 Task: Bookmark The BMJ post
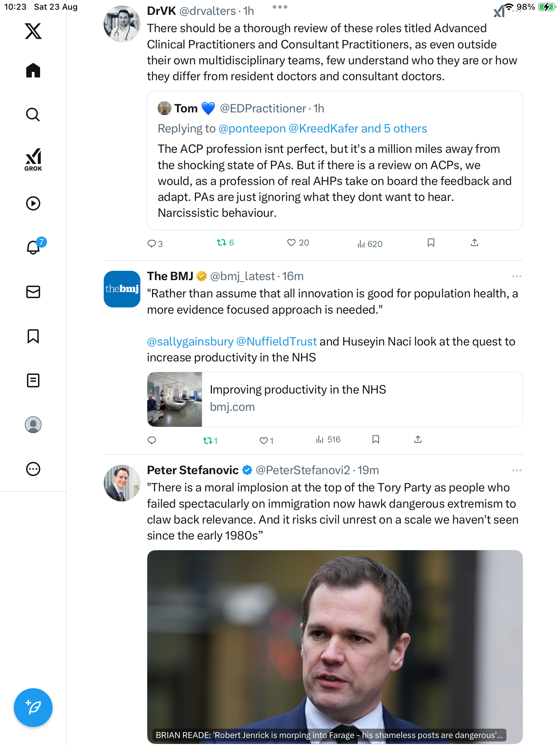point(376,440)
